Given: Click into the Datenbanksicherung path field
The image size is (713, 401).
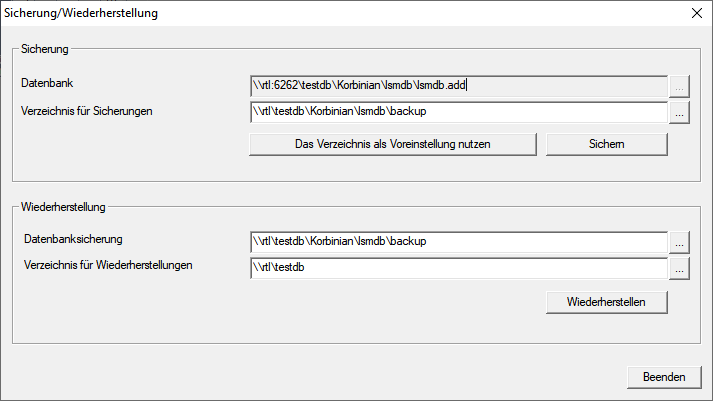Looking at the screenshot, I should click(x=459, y=241).
